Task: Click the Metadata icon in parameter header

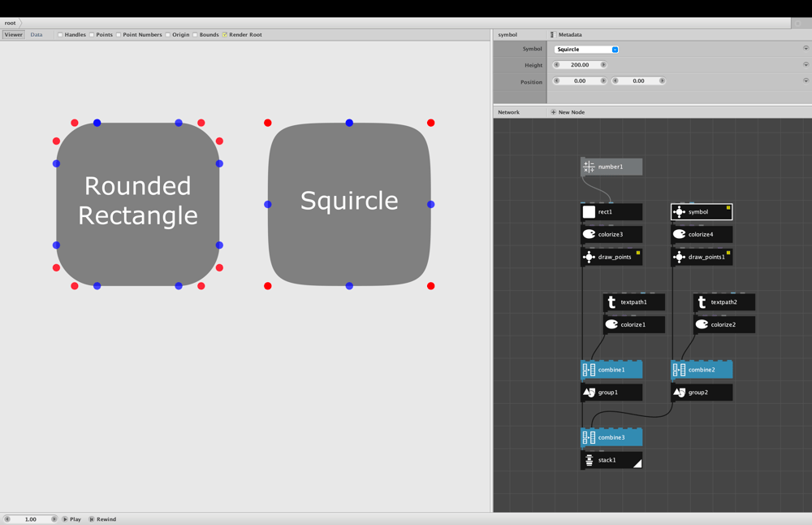Action: [x=552, y=35]
